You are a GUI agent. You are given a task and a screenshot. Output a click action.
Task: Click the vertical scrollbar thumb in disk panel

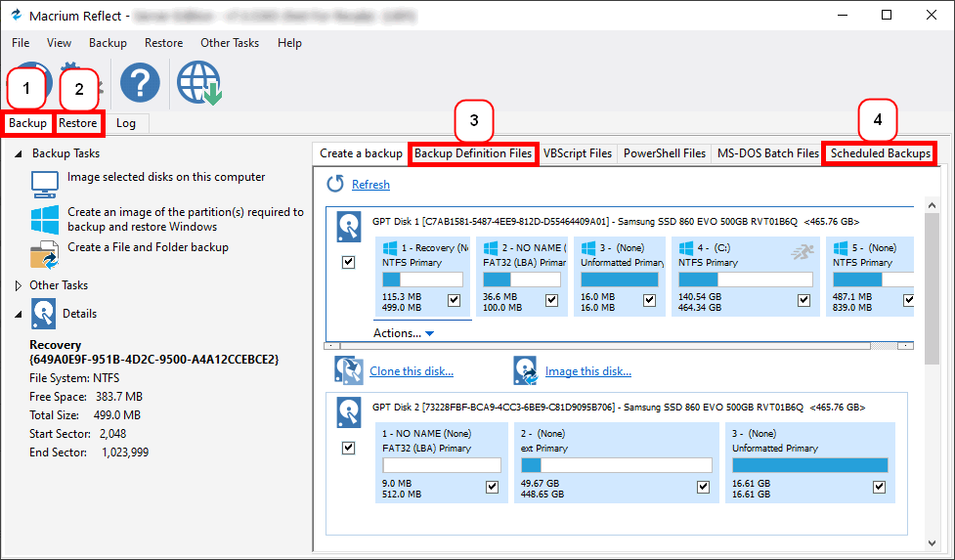click(x=932, y=288)
